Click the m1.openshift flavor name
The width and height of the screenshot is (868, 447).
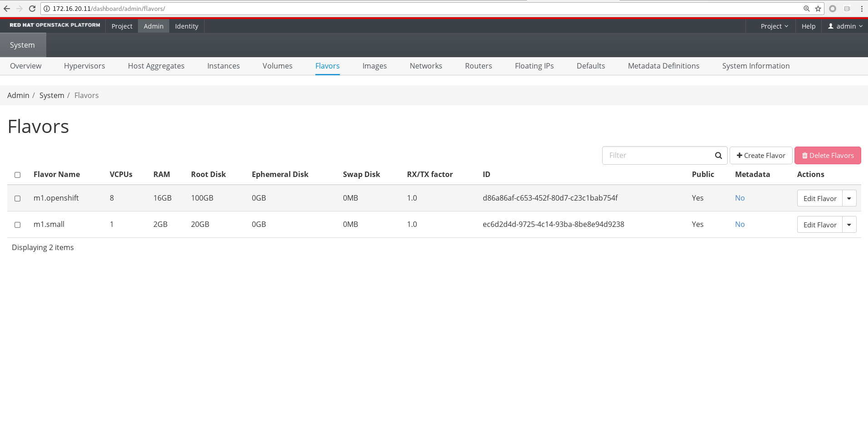(56, 198)
